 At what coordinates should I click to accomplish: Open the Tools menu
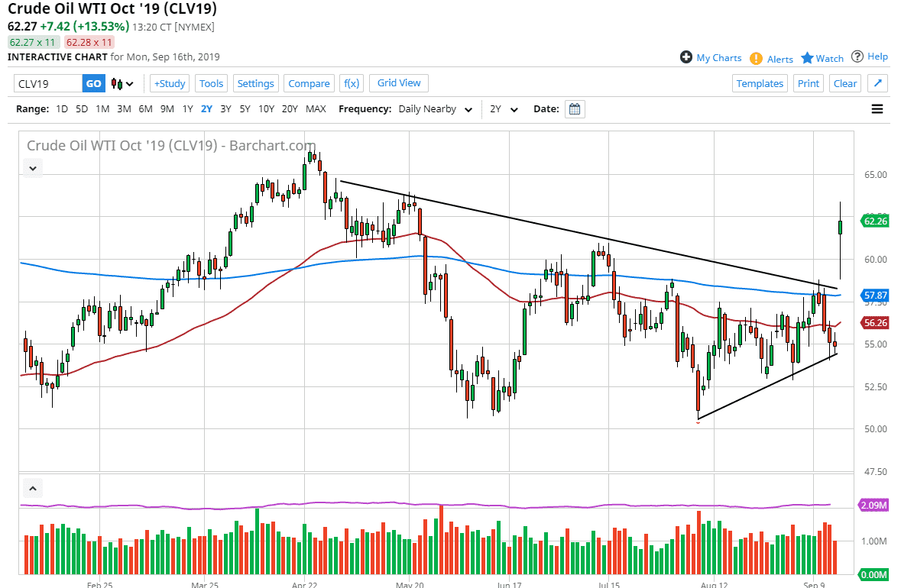tap(211, 82)
